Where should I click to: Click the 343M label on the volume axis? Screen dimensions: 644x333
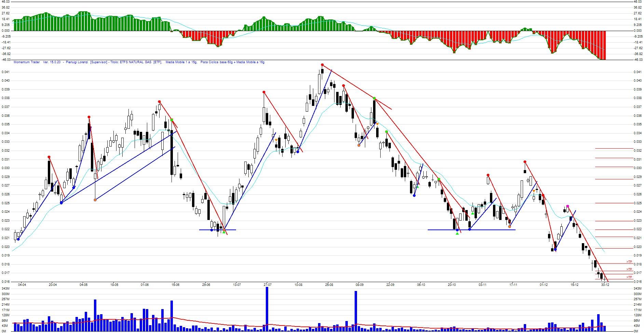tap(637, 289)
